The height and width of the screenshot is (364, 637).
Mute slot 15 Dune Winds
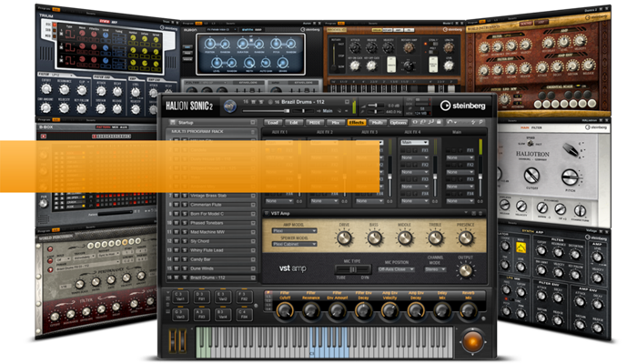pyautogui.click(x=177, y=268)
